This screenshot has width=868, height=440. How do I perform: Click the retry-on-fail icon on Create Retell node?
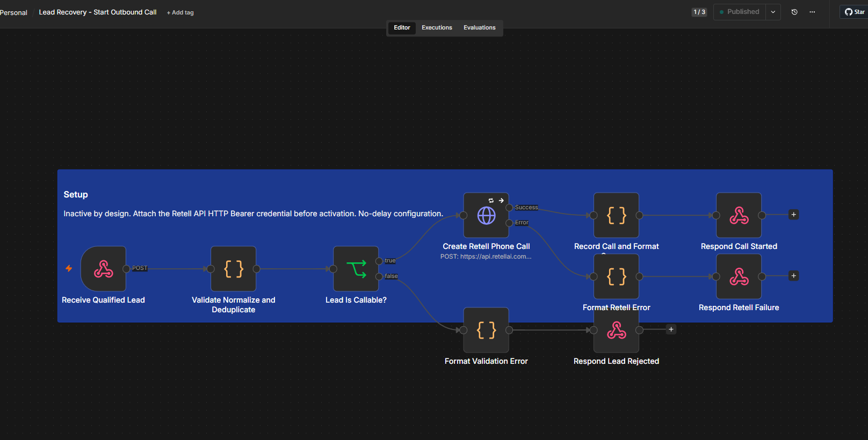pyautogui.click(x=491, y=201)
